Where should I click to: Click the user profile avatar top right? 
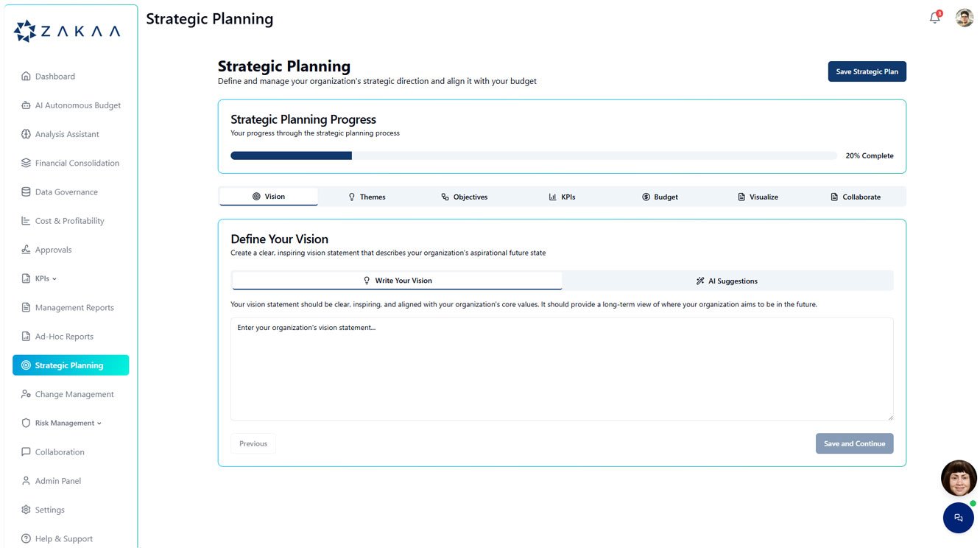pos(965,18)
